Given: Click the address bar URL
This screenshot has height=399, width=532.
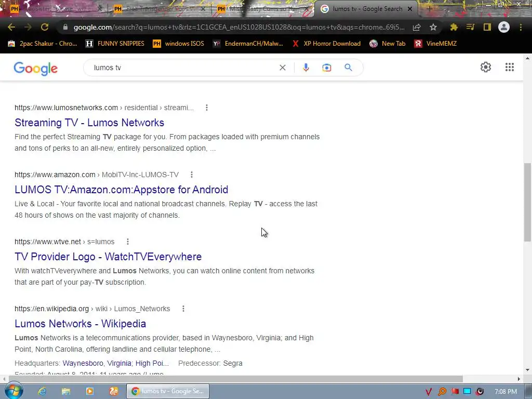Looking at the screenshot, I should click(239, 27).
